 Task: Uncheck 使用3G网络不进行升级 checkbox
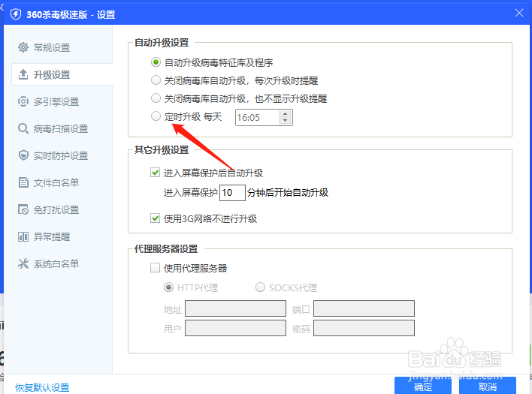pos(155,218)
